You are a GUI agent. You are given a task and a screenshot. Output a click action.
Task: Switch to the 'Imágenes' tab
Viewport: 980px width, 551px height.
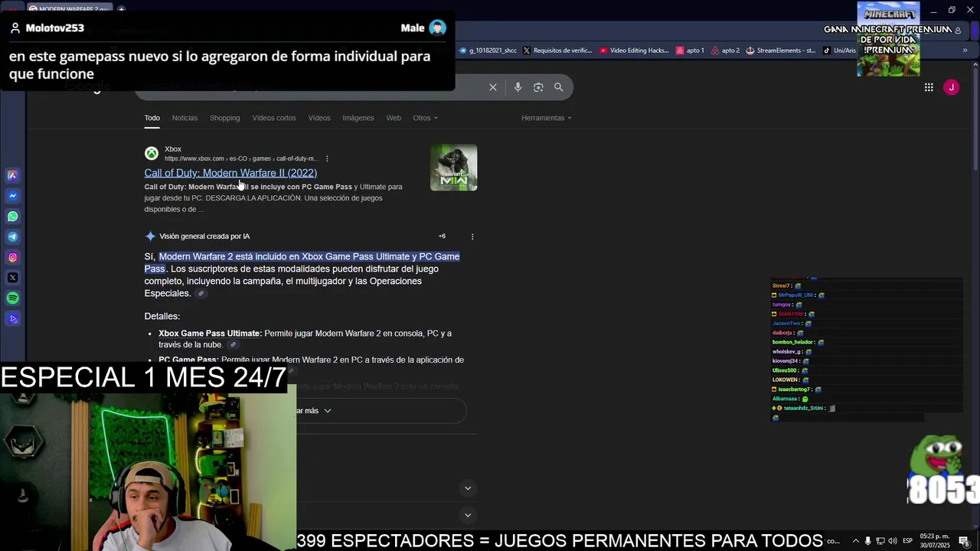coord(358,118)
